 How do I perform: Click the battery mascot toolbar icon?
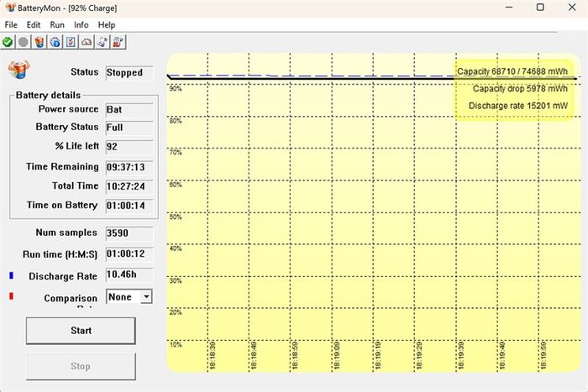tap(39, 42)
